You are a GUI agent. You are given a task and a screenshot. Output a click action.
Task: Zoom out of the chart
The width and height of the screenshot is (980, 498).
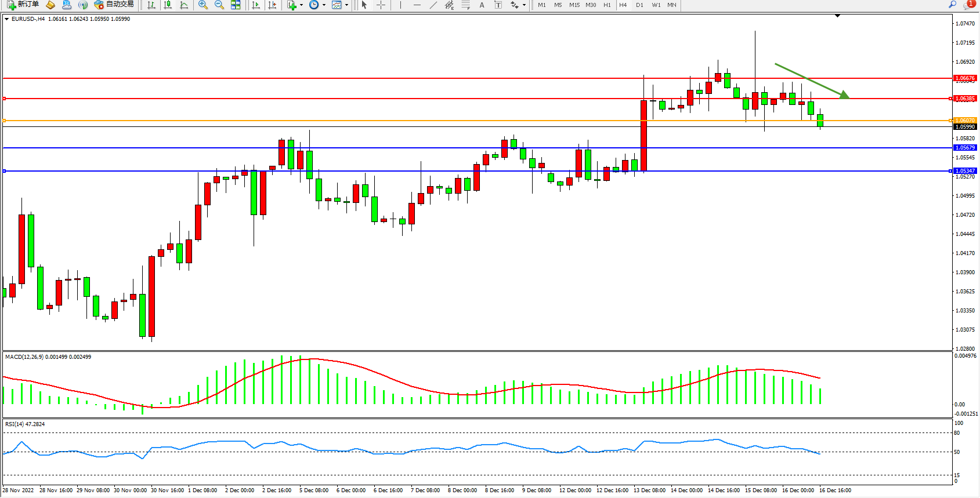219,5
